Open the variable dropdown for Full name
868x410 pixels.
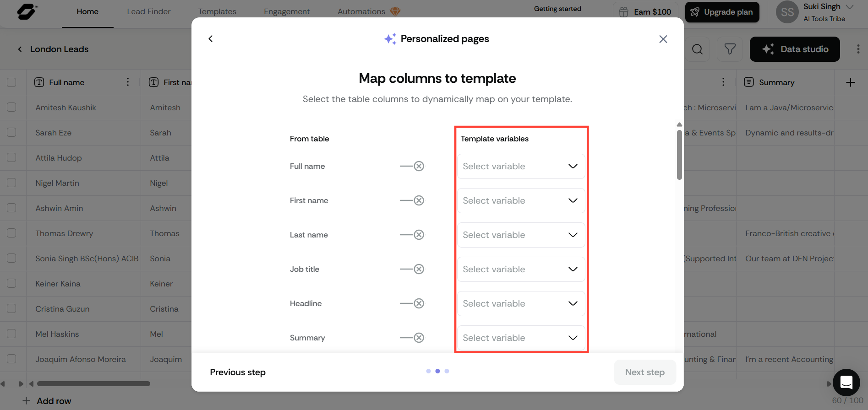(521, 166)
